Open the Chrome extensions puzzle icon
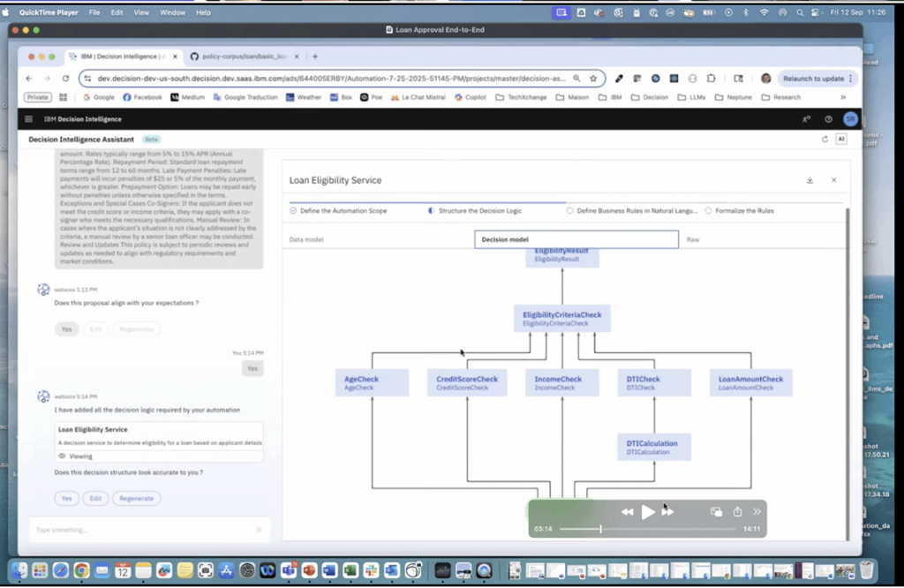Image resolution: width=904 pixels, height=588 pixels. tap(711, 79)
